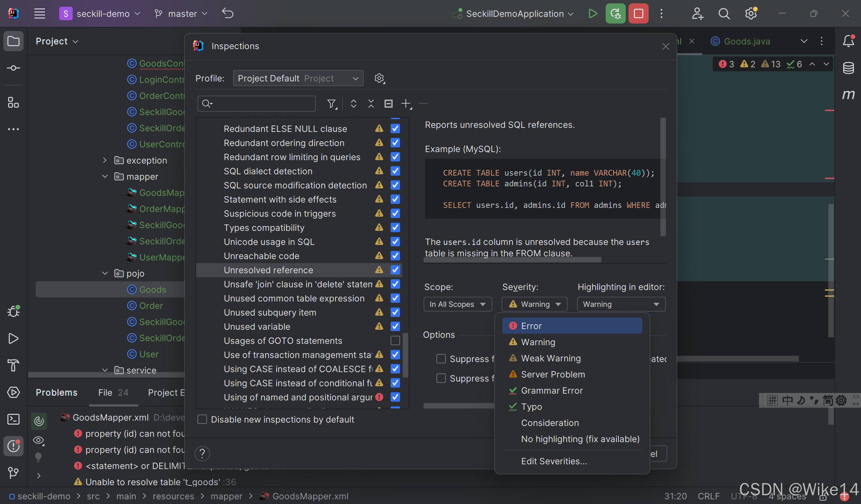Enable Usages of GOTO statements checkbox

click(x=395, y=341)
